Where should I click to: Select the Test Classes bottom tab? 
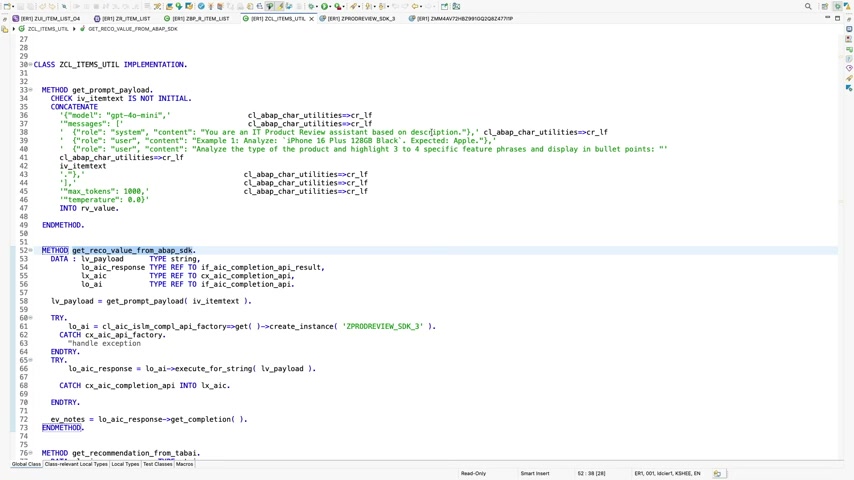pos(157,464)
